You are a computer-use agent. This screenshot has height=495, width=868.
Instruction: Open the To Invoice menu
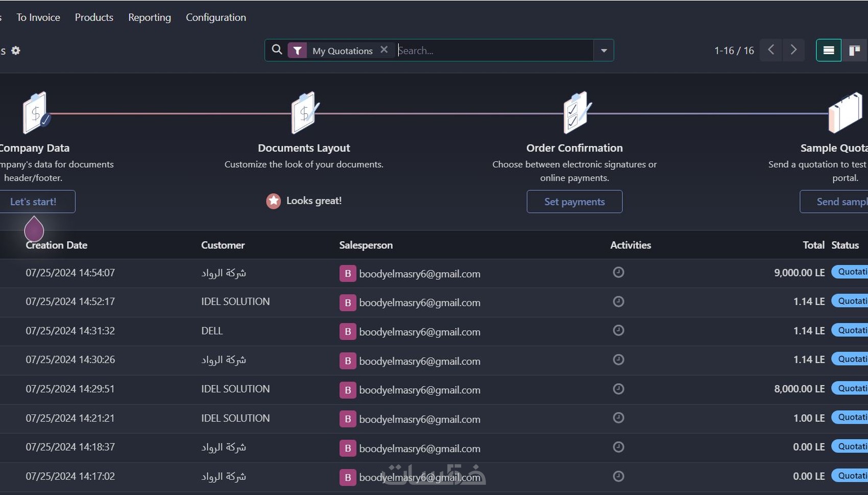click(38, 17)
